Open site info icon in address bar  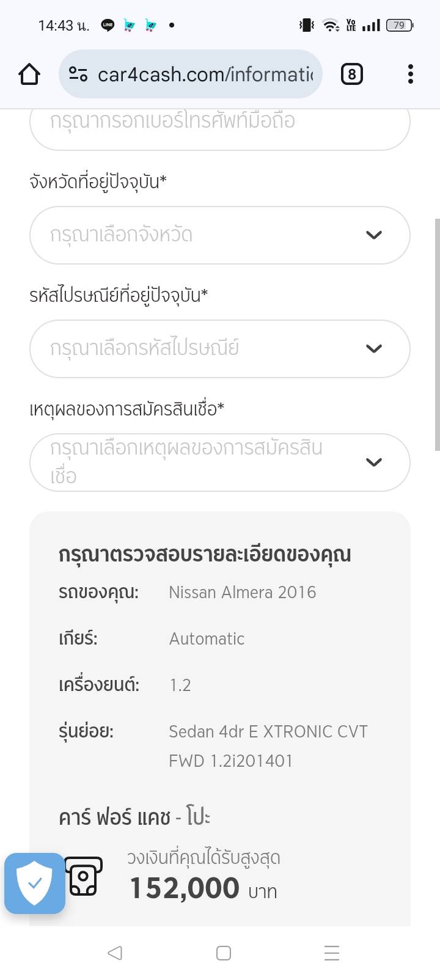coord(78,75)
